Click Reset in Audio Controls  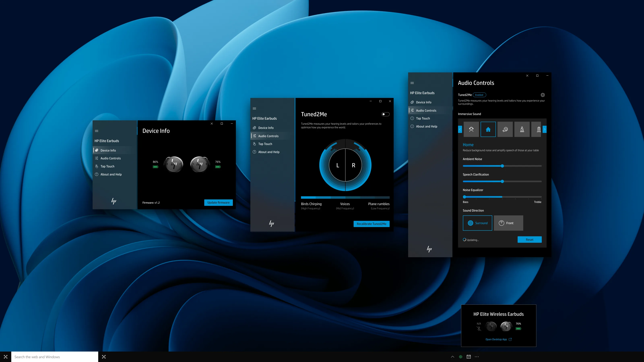[529, 240]
